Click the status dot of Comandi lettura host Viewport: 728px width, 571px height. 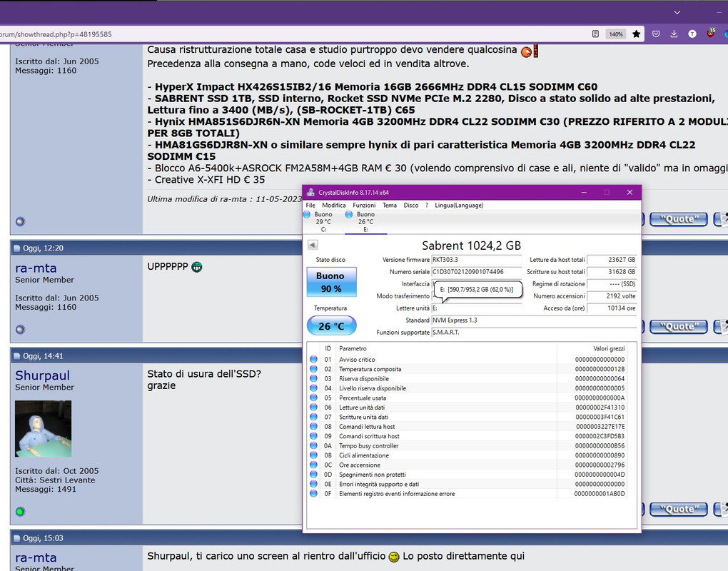coord(314,427)
